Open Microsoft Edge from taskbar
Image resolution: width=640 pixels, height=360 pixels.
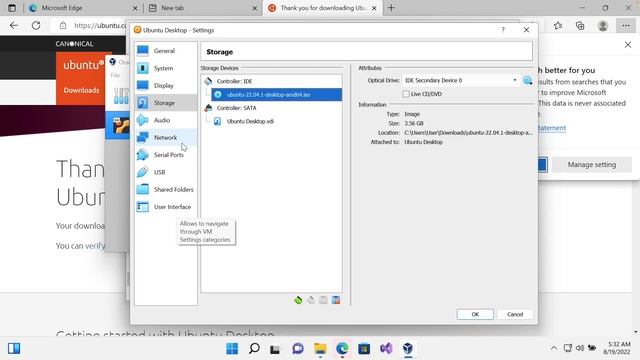point(342,349)
